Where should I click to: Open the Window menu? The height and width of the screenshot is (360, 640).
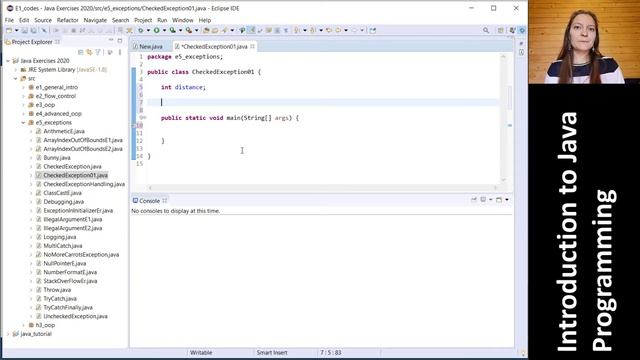(x=182, y=20)
